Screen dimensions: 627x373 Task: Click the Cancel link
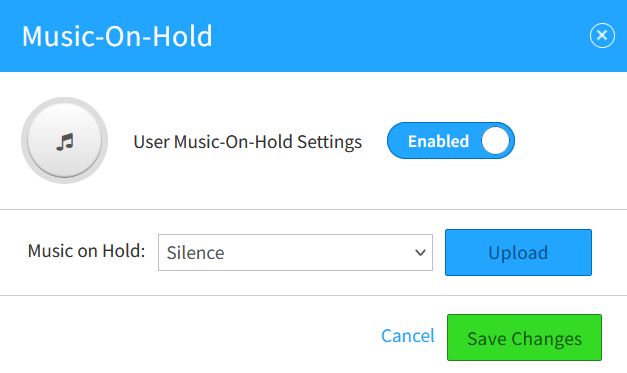click(407, 336)
